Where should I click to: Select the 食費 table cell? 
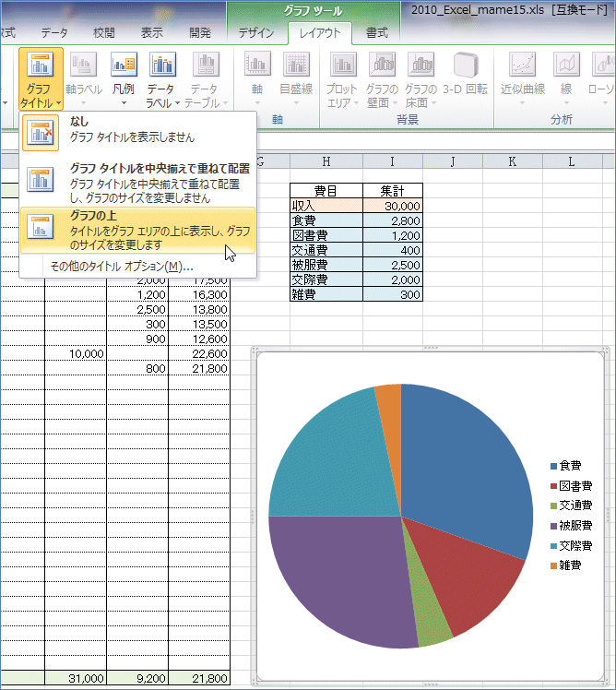[x=326, y=220]
